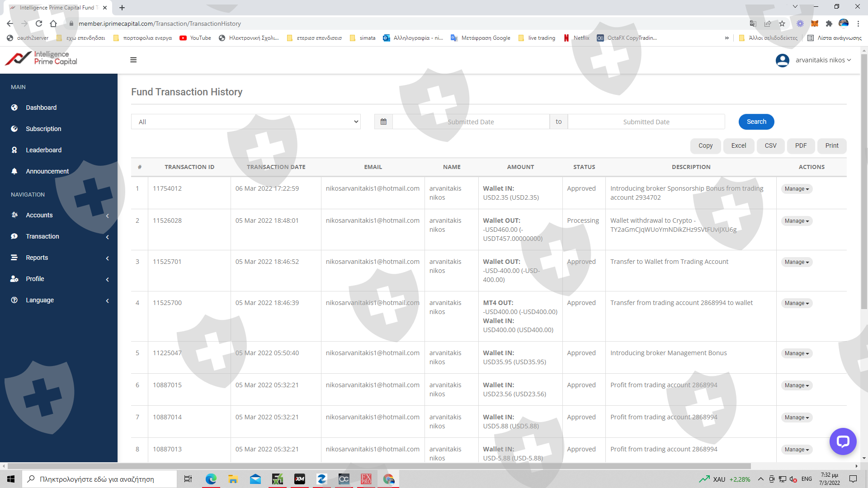Open the browser extensions puzzle icon
This screenshot has height=488, width=868.
(x=829, y=23)
